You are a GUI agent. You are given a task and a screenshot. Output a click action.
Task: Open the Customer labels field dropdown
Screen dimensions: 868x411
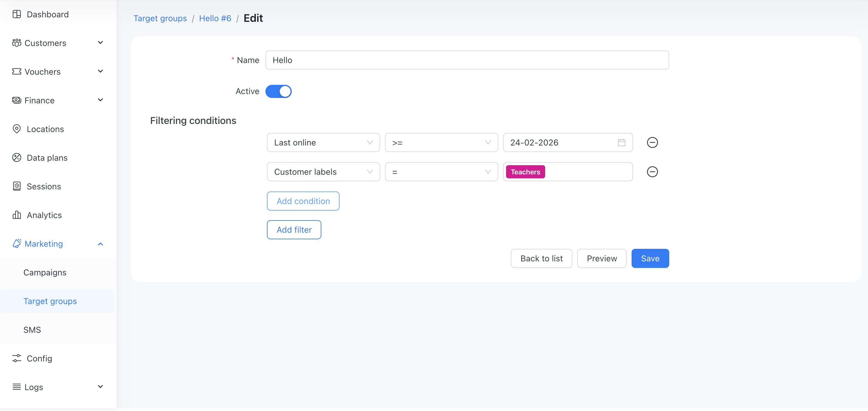323,172
